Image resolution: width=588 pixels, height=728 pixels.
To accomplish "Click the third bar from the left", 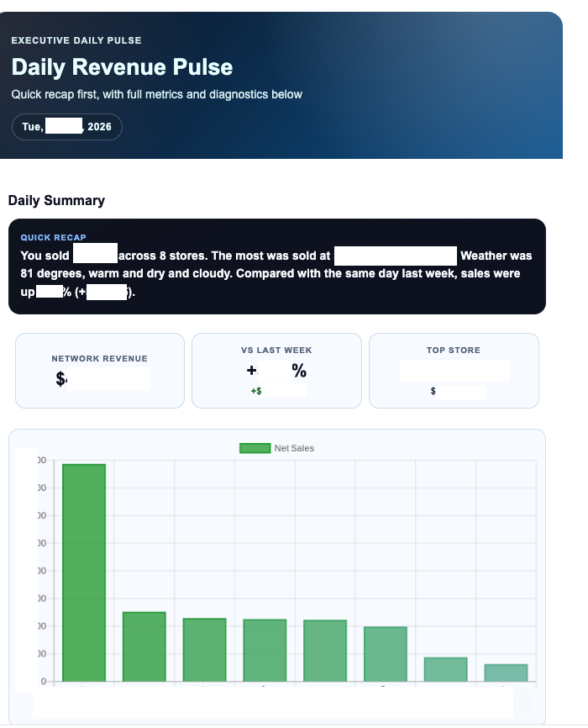I will coord(204,649).
